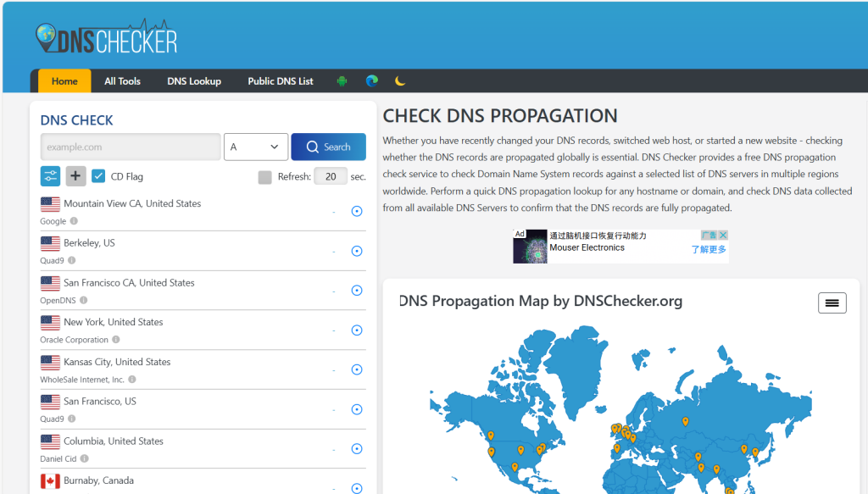
Task: Enable the Refresh checkbox
Action: pyautogui.click(x=264, y=177)
